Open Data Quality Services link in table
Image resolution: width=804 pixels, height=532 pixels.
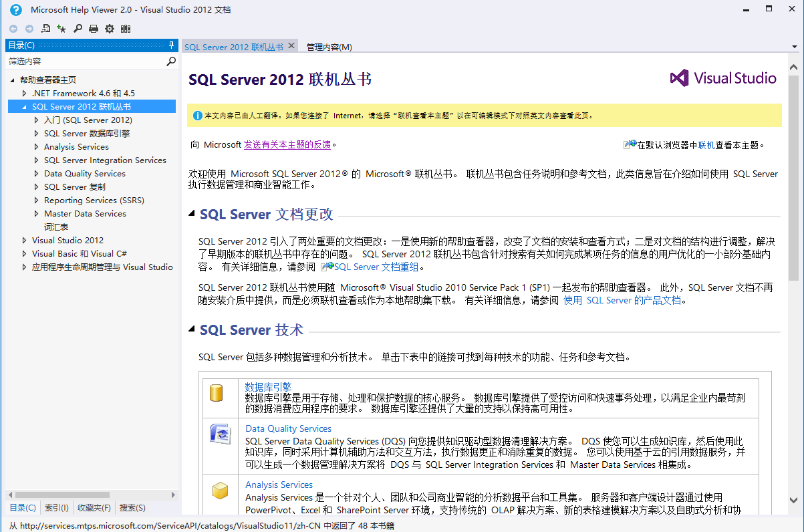tap(288, 428)
